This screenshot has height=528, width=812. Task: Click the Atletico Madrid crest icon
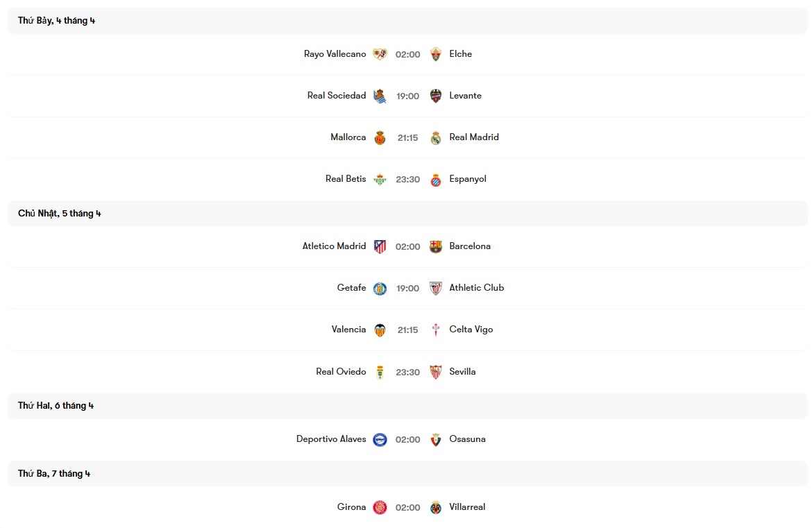pyautogui.click(x=380, y=246)
